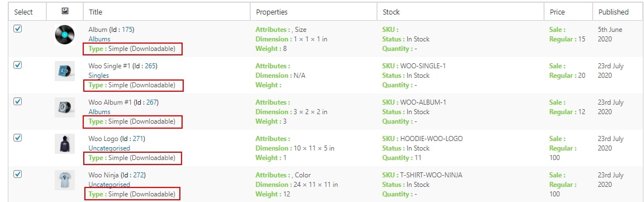Open product Id 175 link
The image size is (644, 202).
click(127, 30)
